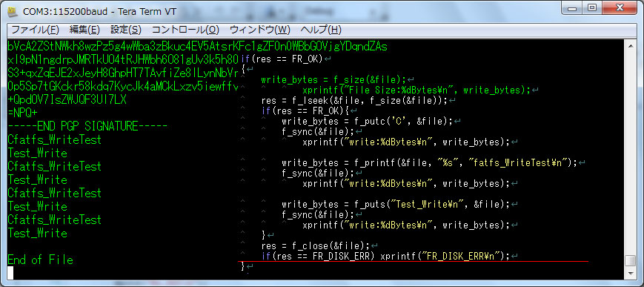Click the white terminal cursor block
The width and height of the screenshot is (644, 287).
click(10, 273)
